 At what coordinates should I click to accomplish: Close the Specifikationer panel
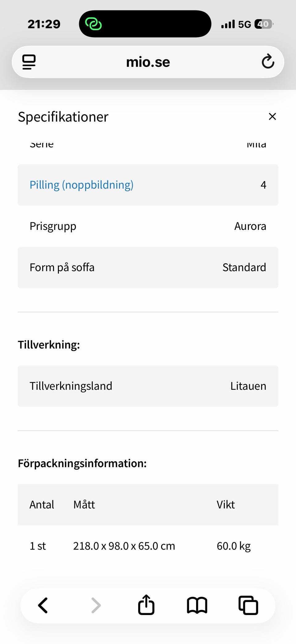(x=272, y=117)
